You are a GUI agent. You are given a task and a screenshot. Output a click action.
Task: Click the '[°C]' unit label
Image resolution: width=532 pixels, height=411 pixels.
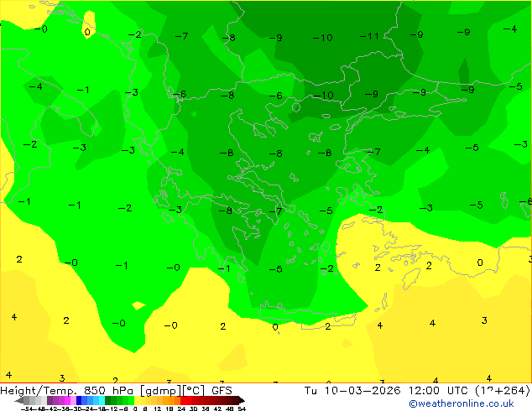point(193,391)
